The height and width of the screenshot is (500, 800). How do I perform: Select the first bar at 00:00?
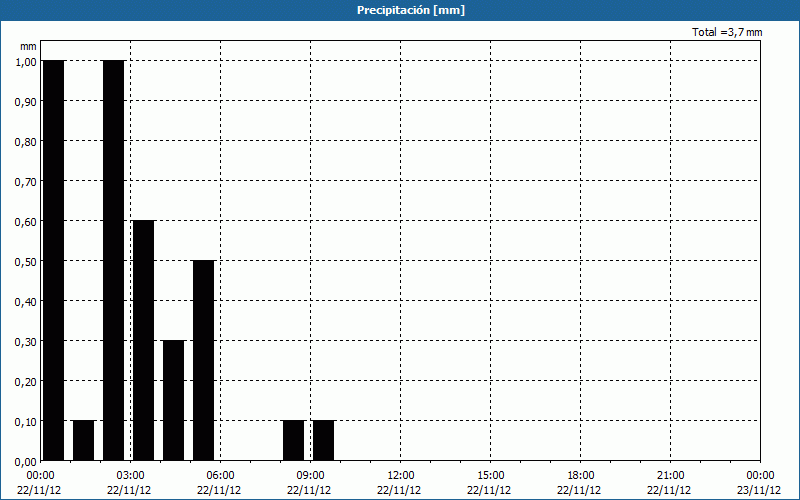click(54, 260)
